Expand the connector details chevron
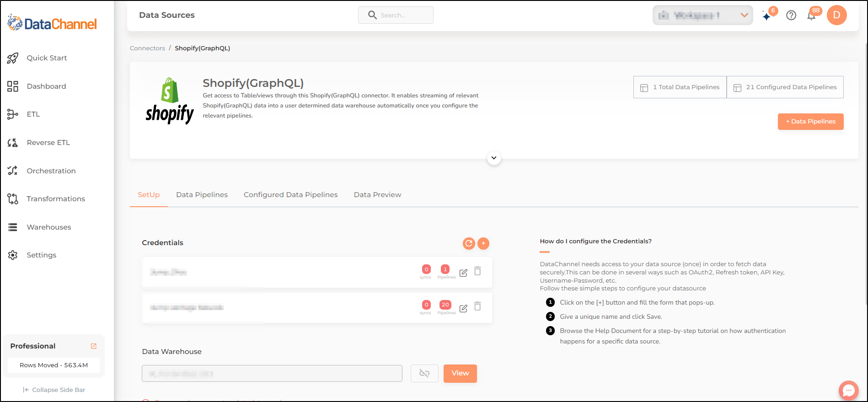The width and height of the screenshot is (868, 402). (x=494, y=158)
